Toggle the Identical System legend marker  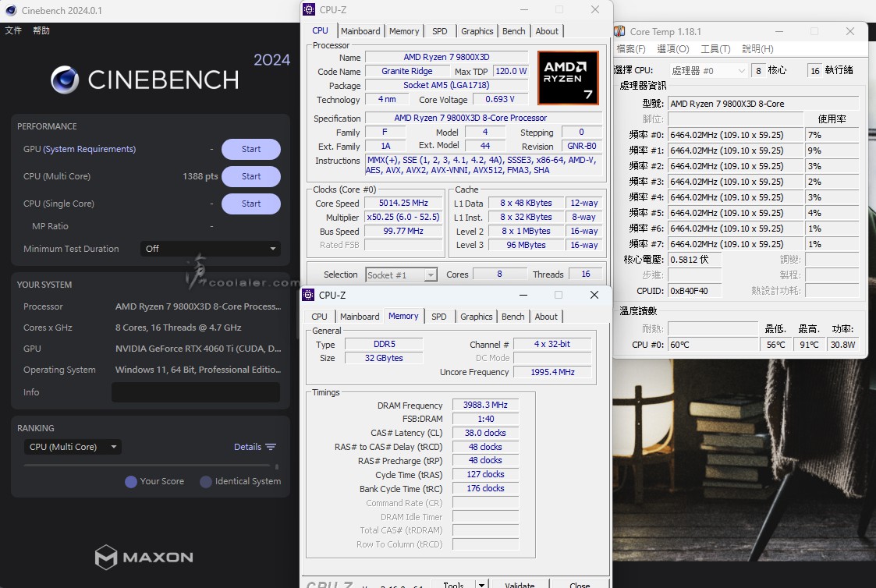tap(206, 482)
